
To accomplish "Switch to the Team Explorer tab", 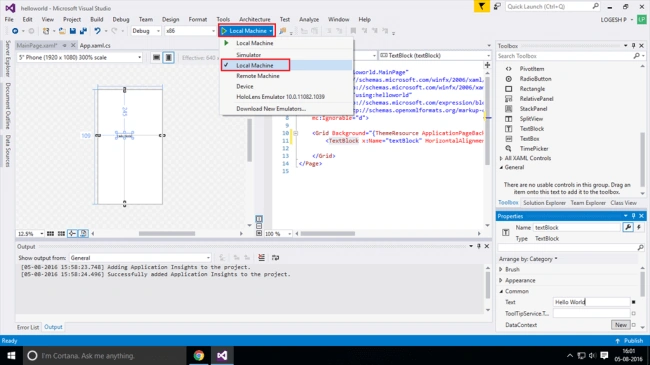I will point(588,203).
